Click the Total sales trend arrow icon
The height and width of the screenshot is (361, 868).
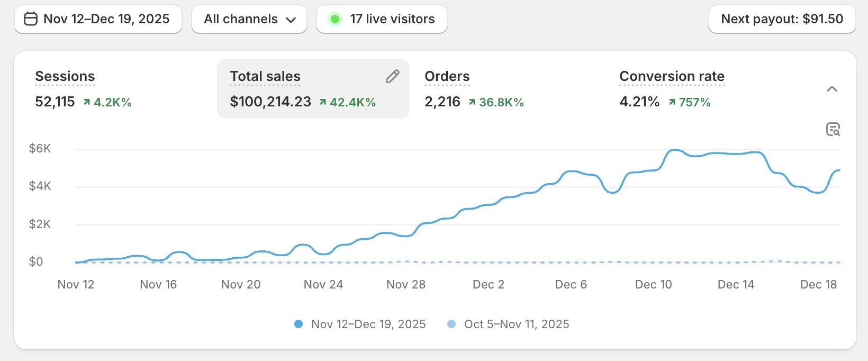[323, 102]
